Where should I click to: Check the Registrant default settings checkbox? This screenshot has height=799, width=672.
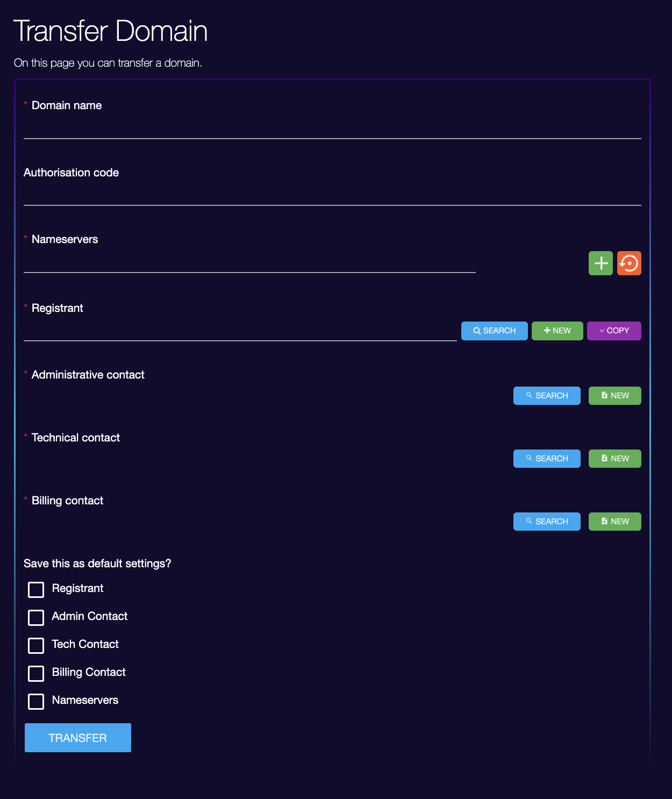36,590
